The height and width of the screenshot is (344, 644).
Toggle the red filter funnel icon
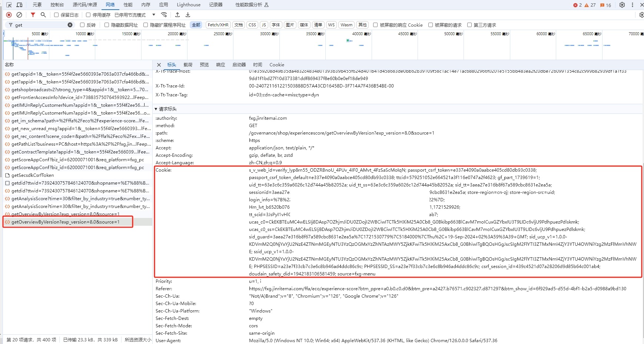(x=33, y=15)
